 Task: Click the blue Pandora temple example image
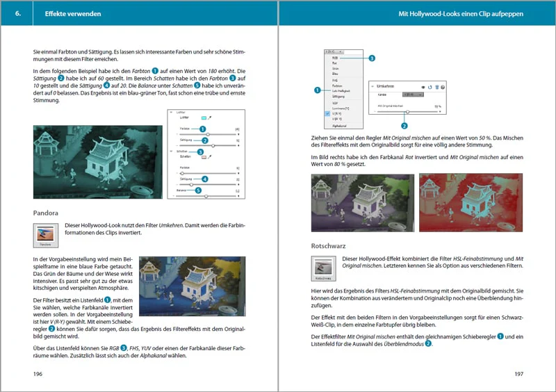pyautogui.click(x=193, y=286)
